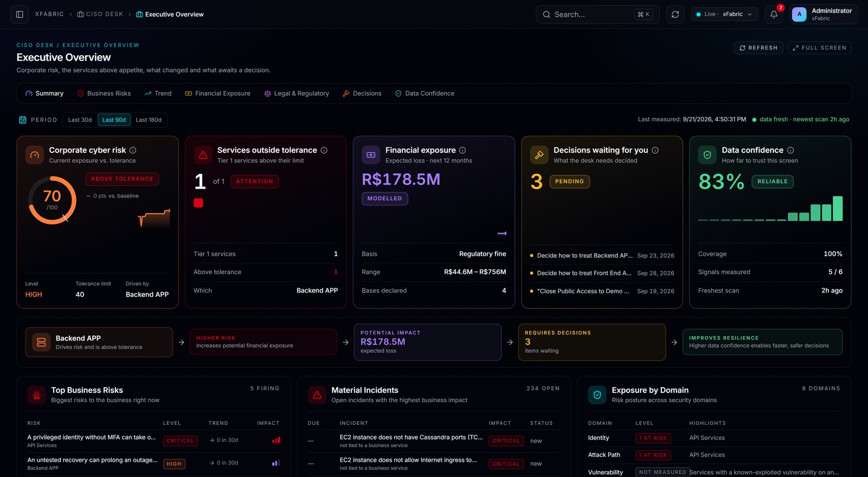Image resolution: width=868 pixels, height=477 pixels.
Task: Open notifications bell
Action: (774, 14)
